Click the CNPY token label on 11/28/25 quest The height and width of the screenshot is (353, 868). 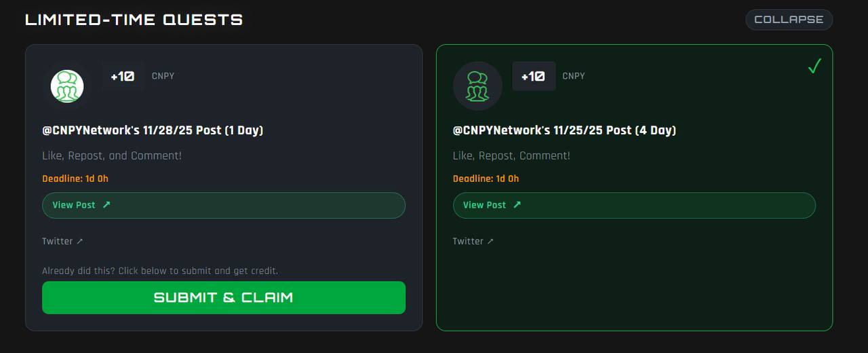163,76
